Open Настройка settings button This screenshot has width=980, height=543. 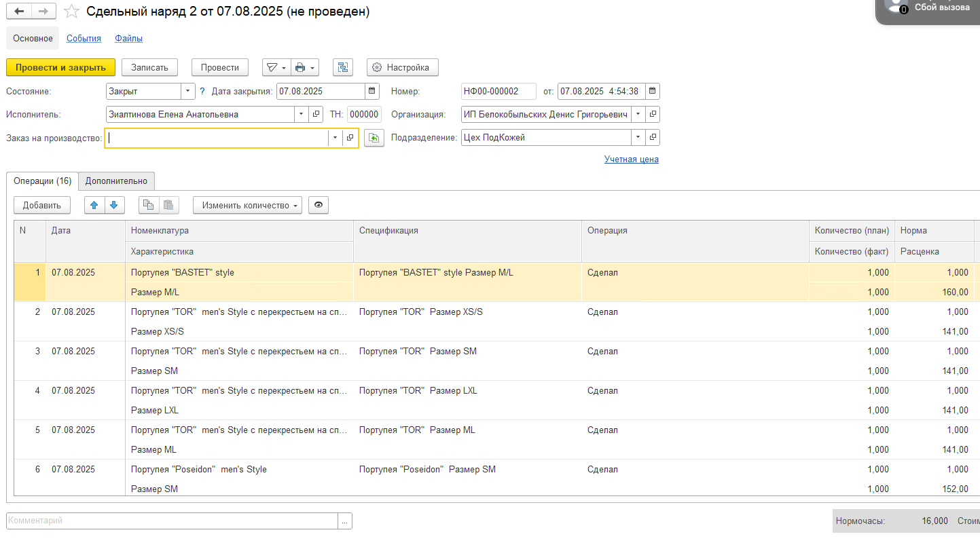point(402,67)
